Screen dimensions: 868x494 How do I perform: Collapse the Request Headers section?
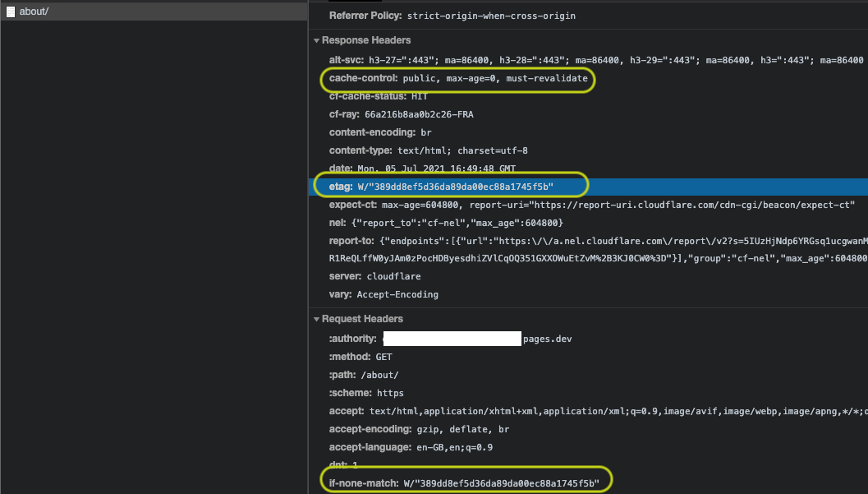coord(362,319)
